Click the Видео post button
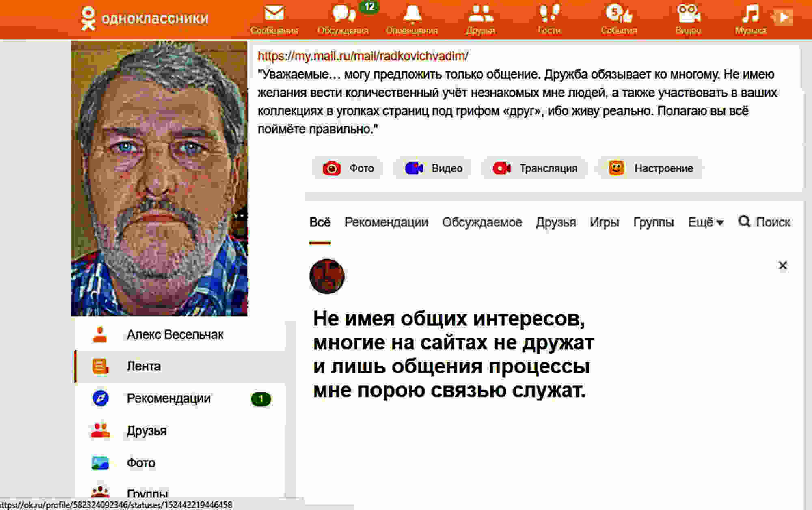Viewport: 812px width, 510px height. (x=433, y=168)
